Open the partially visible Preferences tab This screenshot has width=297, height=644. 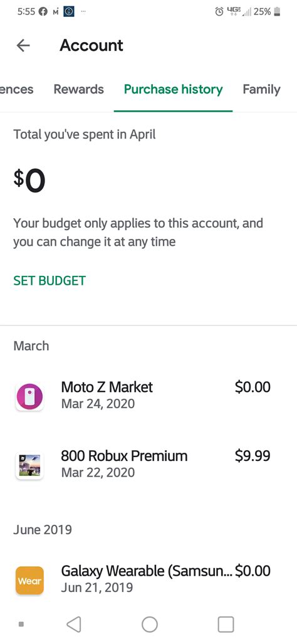[16, 89]
